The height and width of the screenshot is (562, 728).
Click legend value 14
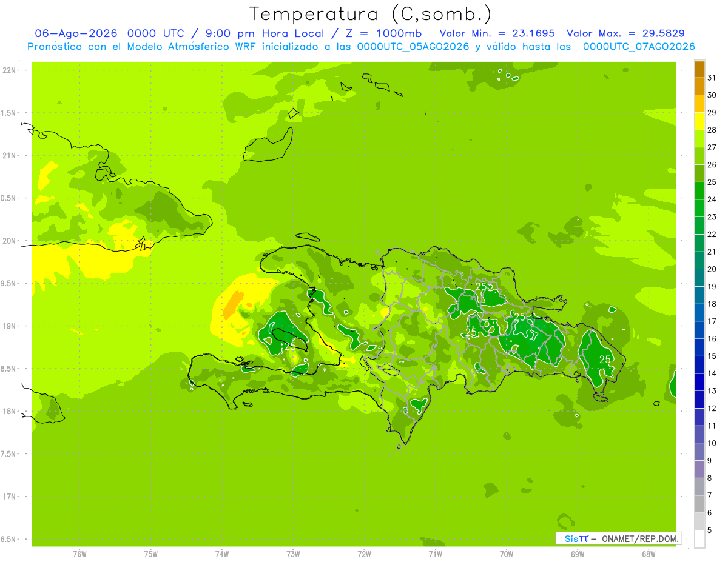pos(712,373)
